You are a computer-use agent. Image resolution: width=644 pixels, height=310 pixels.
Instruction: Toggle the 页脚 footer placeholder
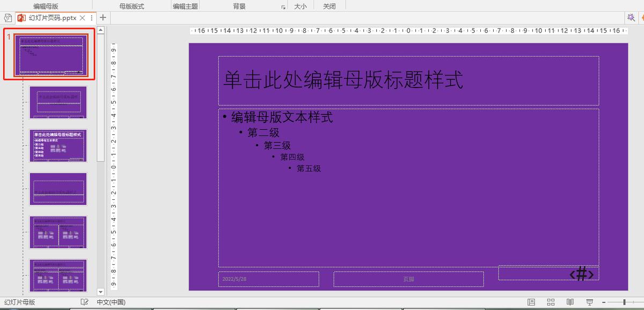pyautogui.click(x=409, y=279)
